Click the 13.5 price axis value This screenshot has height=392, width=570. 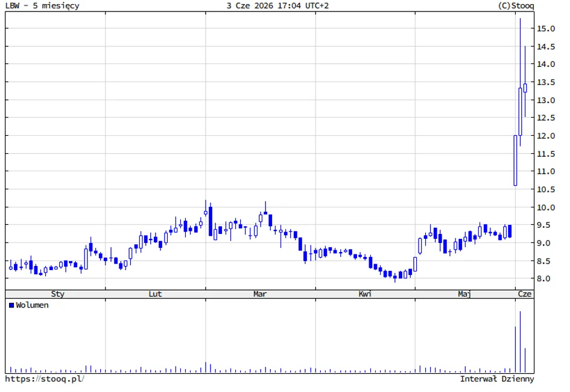(x=546, y=83)
